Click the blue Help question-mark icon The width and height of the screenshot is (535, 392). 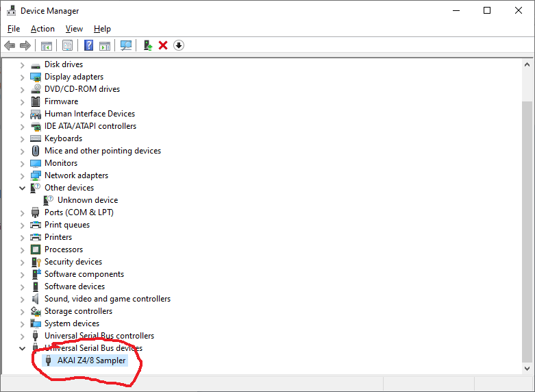[88, 45]
